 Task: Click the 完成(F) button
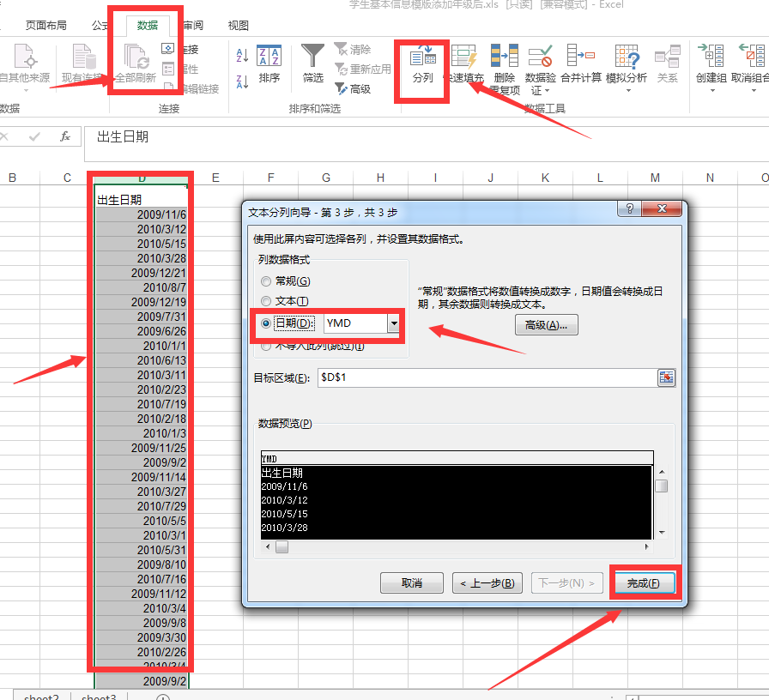point(644,583)
